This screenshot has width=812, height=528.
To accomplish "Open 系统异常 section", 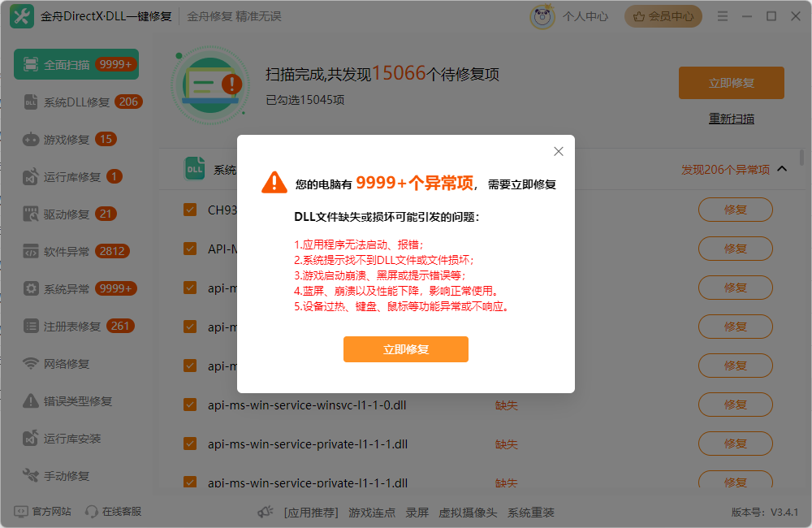I will (x=80, y=288).
